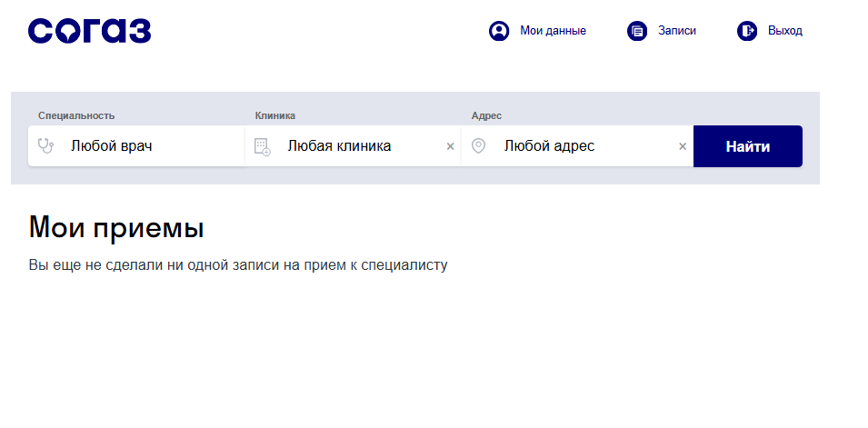868x428 pixels.
Task: Click the Специальность field label
Action: point(76,115)
